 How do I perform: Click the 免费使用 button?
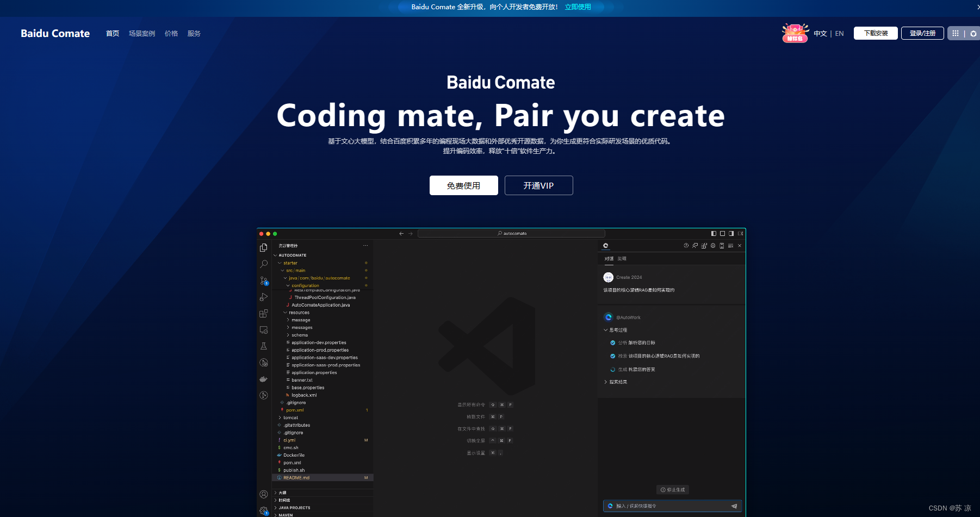tap(463, 185)
